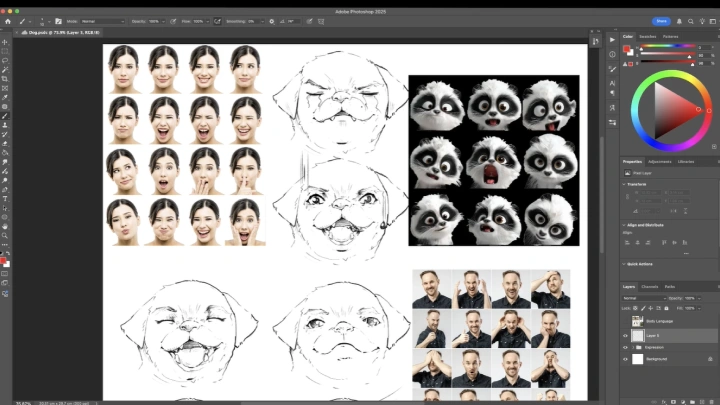Switch to the Libraries tab

(686, 162)
